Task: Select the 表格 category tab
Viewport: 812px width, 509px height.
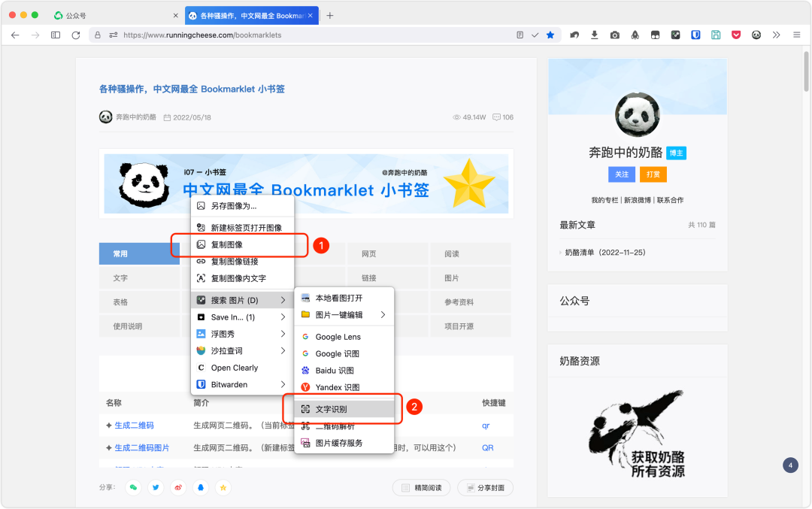Action: pyautogui.click(x=139, y=302)
